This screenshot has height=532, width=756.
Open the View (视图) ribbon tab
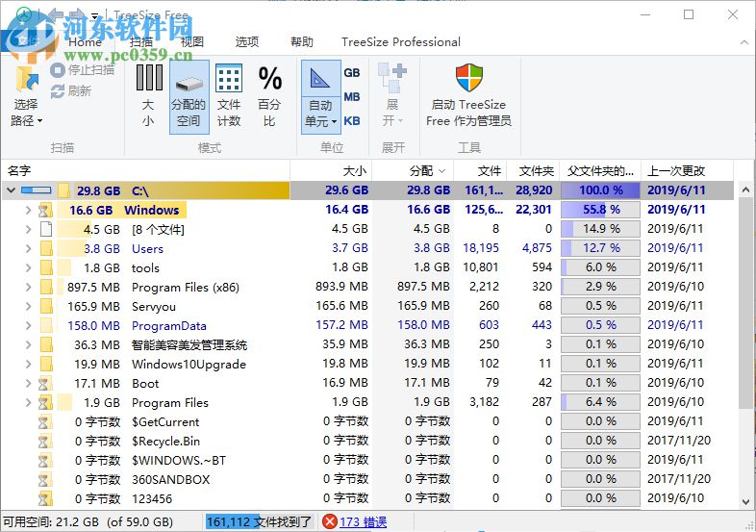click(192, 42)
